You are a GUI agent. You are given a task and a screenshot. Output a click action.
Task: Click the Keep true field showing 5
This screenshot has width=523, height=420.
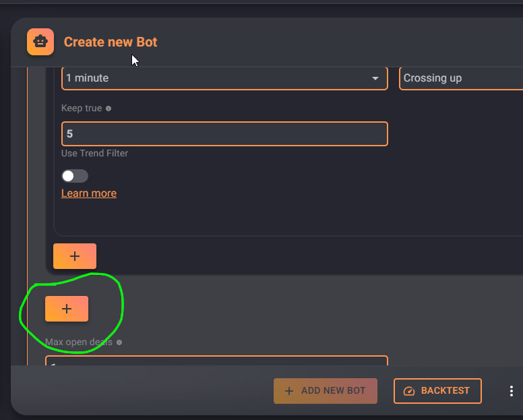(x=224, y=133)
